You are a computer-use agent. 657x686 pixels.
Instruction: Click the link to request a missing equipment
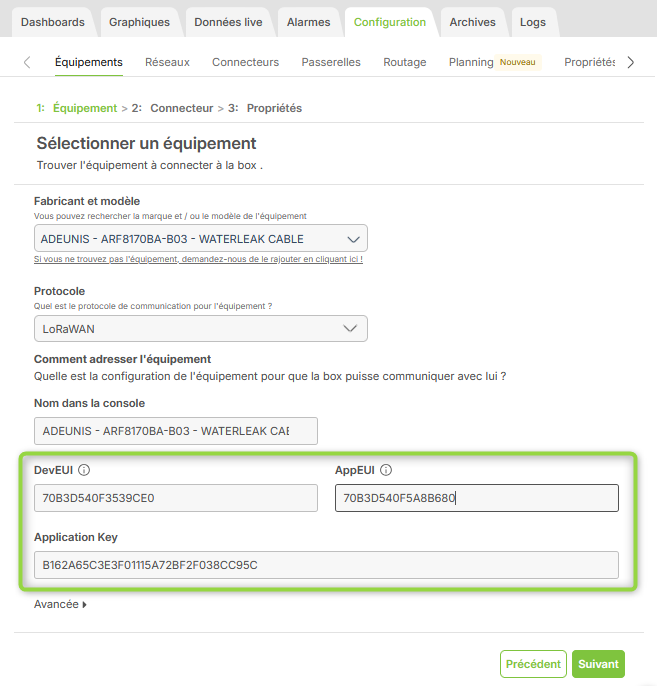(x=198, y=259)
